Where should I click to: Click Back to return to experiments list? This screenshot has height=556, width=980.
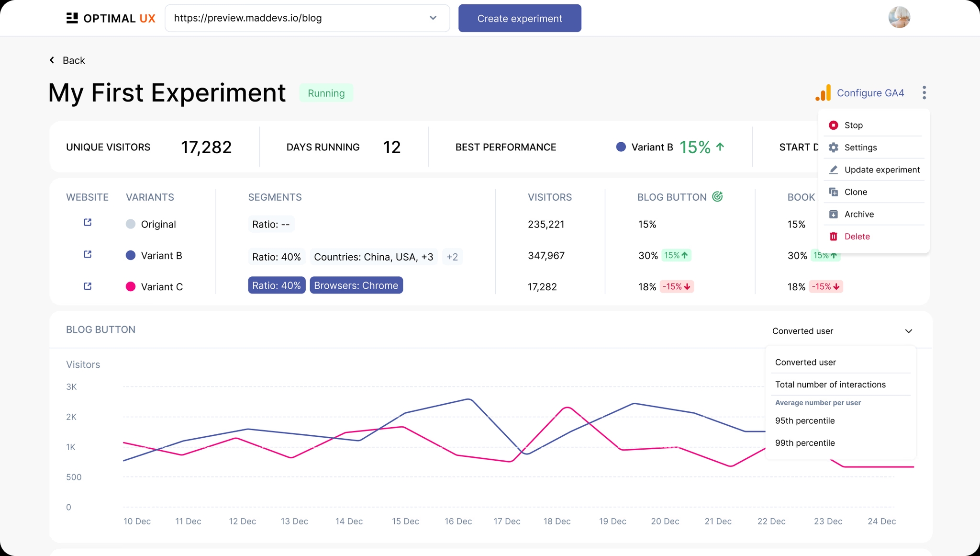(x=67, y=60)
